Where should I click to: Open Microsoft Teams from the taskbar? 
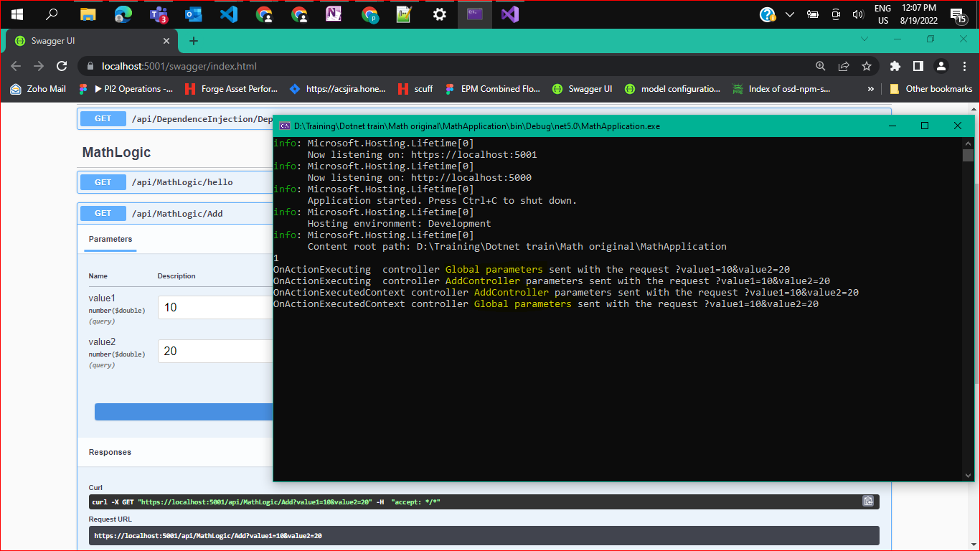(159, 14)
